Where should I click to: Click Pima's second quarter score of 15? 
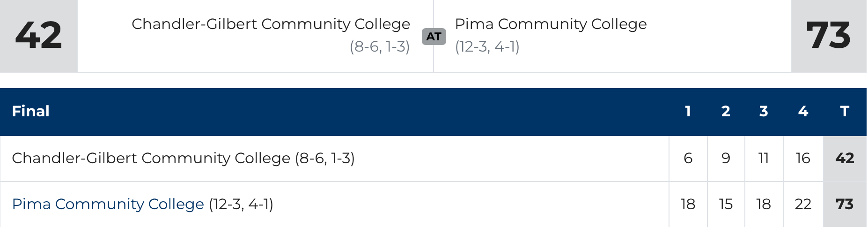tap(726, 204)
